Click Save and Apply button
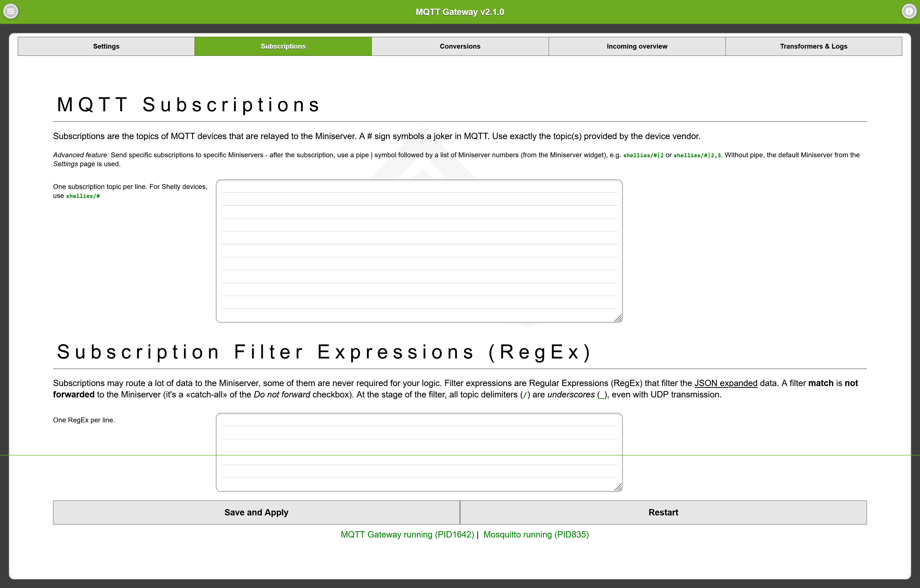 click(256, 512)
